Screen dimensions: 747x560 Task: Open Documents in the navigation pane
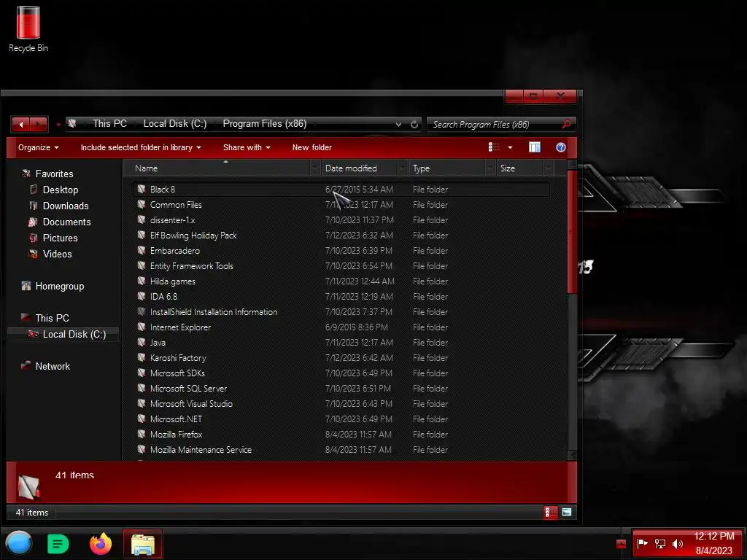coord(66,222)
